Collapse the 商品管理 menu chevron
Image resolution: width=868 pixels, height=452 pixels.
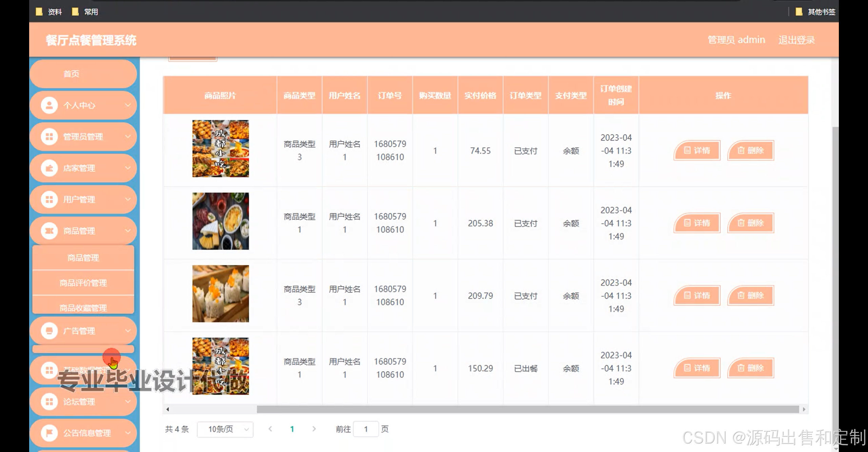(x=128, y=231)
